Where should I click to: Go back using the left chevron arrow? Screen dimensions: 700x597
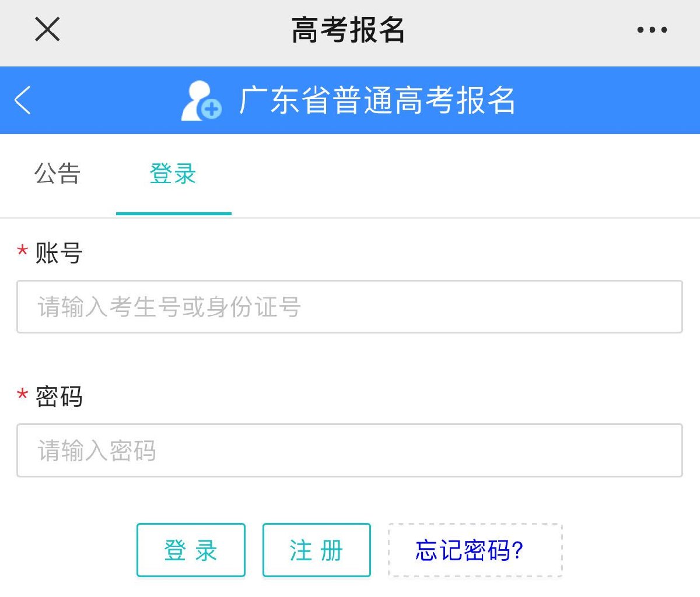(x=23, y=100)
